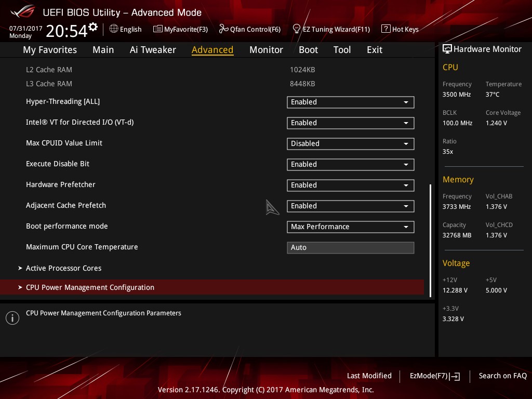Click the L2 Cache RAM label

49,70
